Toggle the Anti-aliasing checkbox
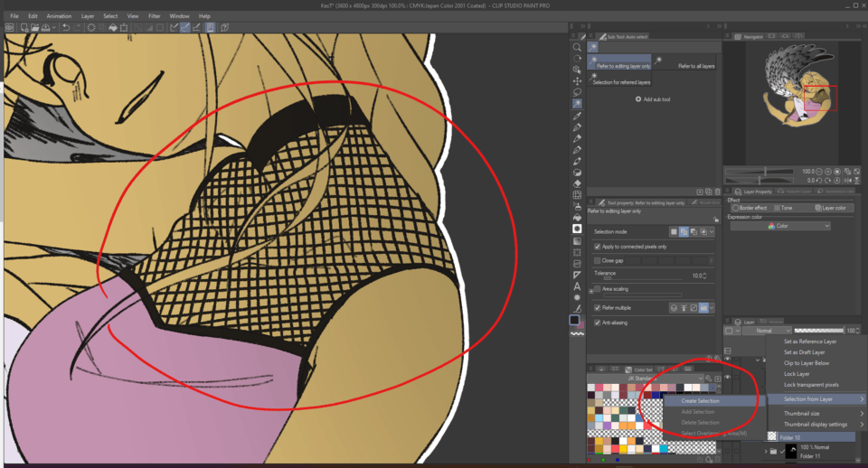Screen dimensions: 868x468 coord(598,323)
